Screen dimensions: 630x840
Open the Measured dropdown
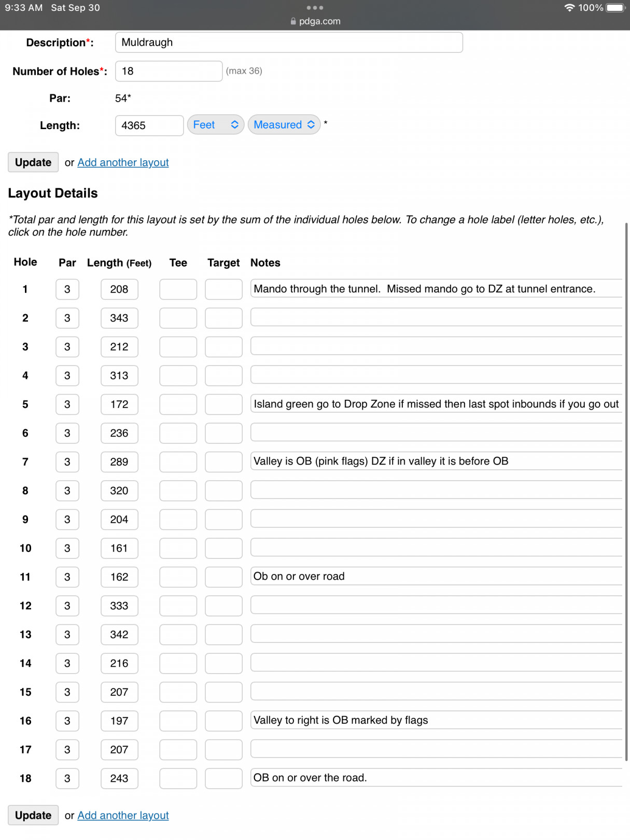coord(284,125)
